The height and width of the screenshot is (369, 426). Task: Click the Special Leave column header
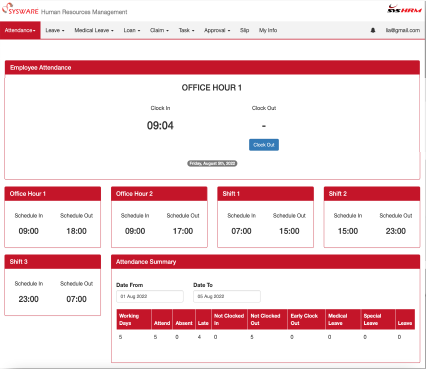pyautogui.click(x=378, y=319)
